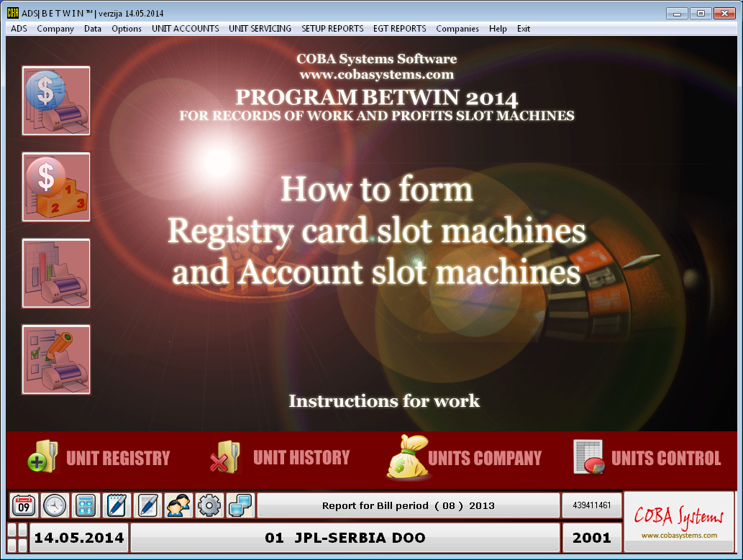This screenshot has height=560, width=743.
Task: Maximize the BETWIN window
Action: [701, 13]
